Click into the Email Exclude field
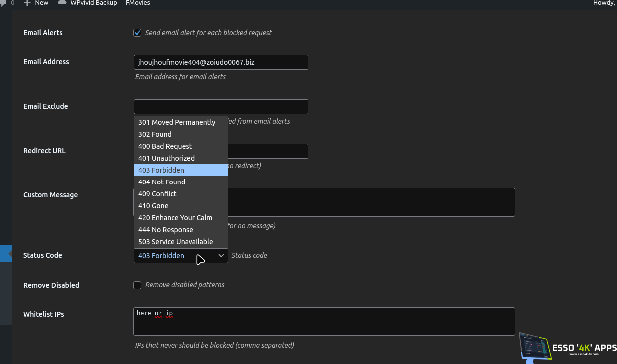 click(221, 107)
